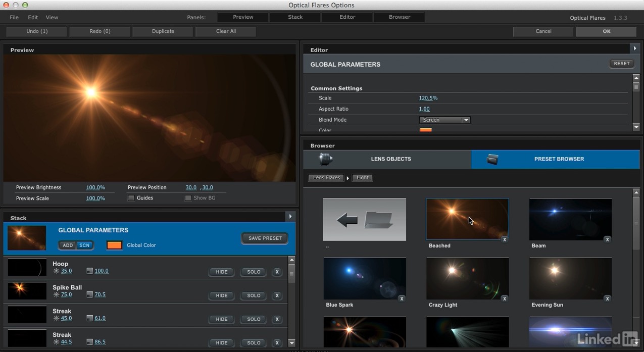Expand the Stack panel options arrow

point(290,217)
